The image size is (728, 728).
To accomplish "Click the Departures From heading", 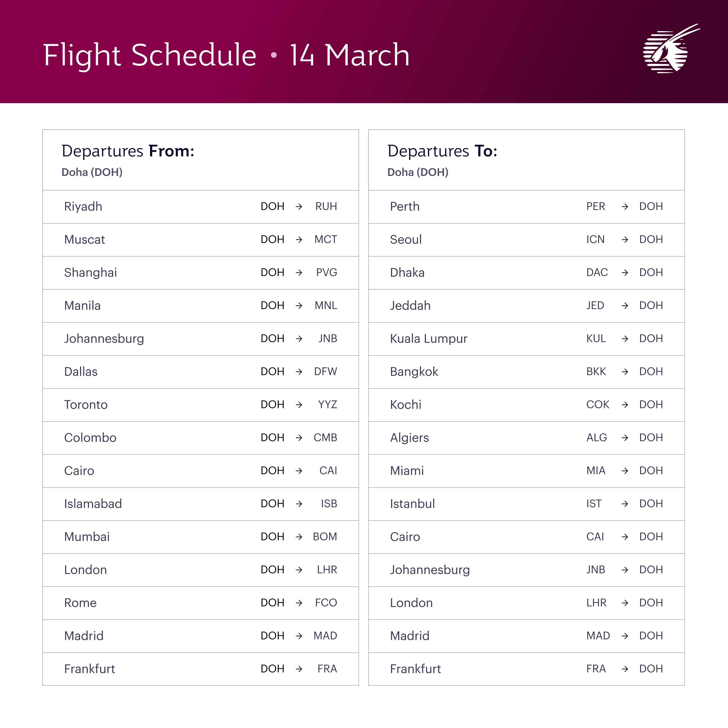I will point(128,151).
